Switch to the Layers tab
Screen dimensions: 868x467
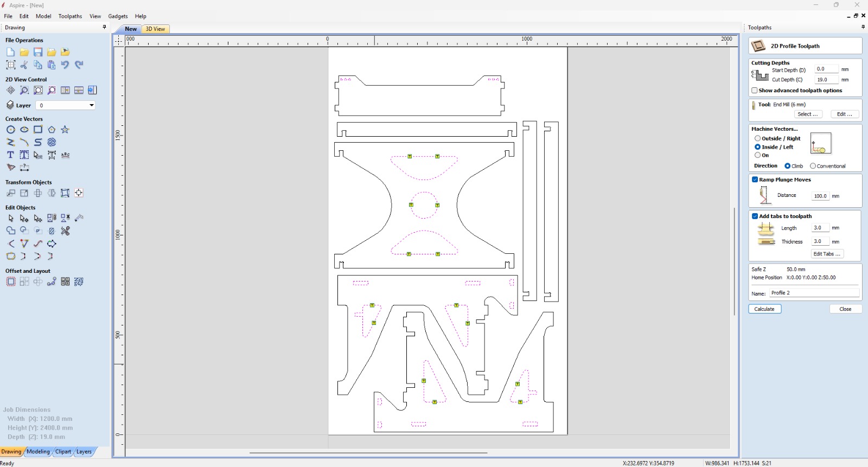tap(84, 451)
